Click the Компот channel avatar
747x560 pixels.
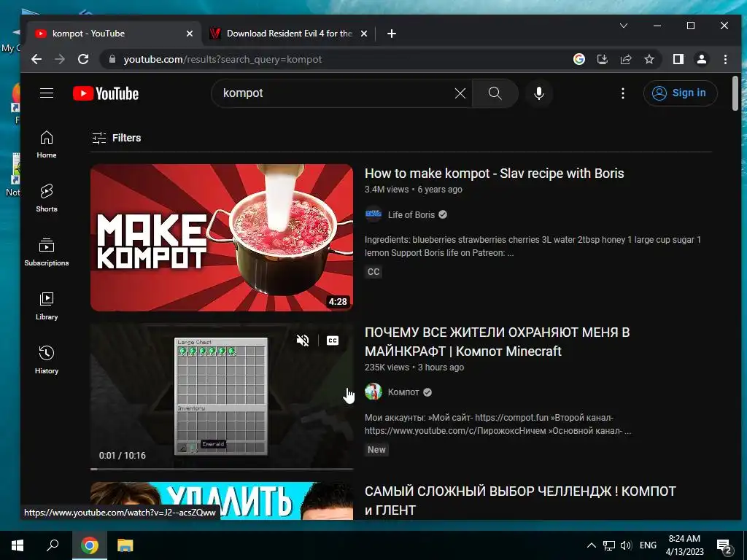click(x=373, y=392)
